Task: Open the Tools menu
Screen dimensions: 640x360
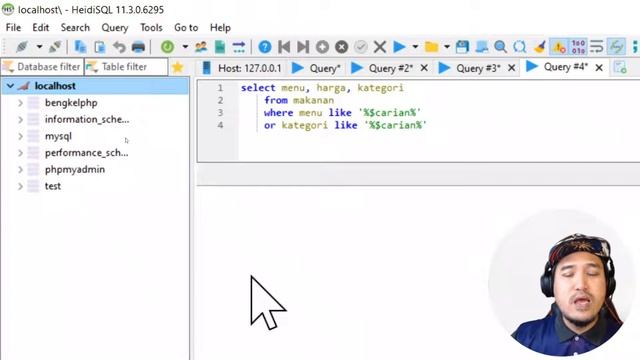Action: [151, 28]
